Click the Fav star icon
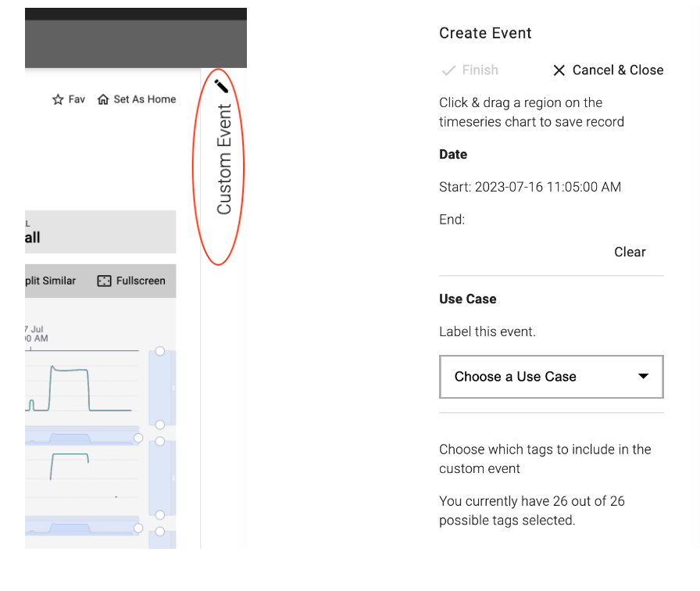This screenshot has height=591, width=700. coord(58,100)
